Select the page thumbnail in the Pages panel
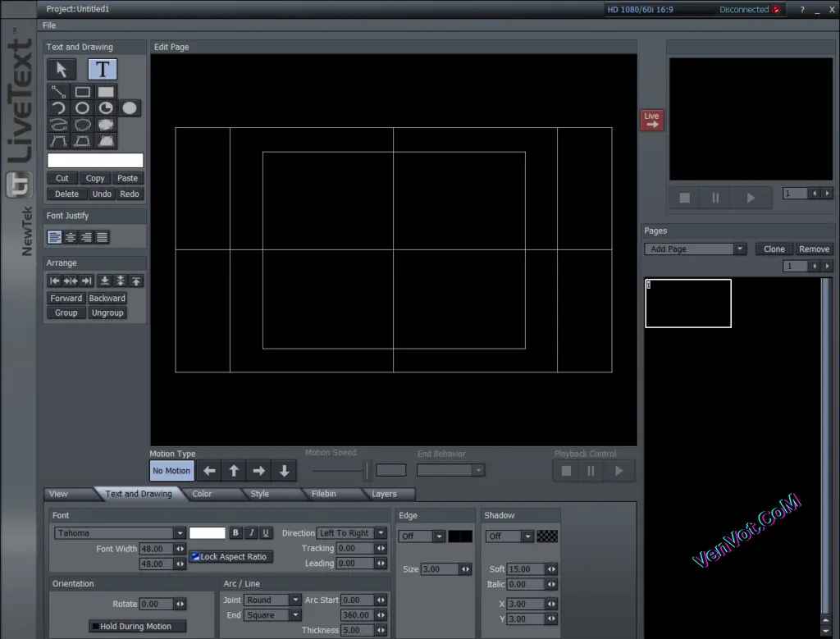This screenshot has width=840, height=639. coord(687,303)
